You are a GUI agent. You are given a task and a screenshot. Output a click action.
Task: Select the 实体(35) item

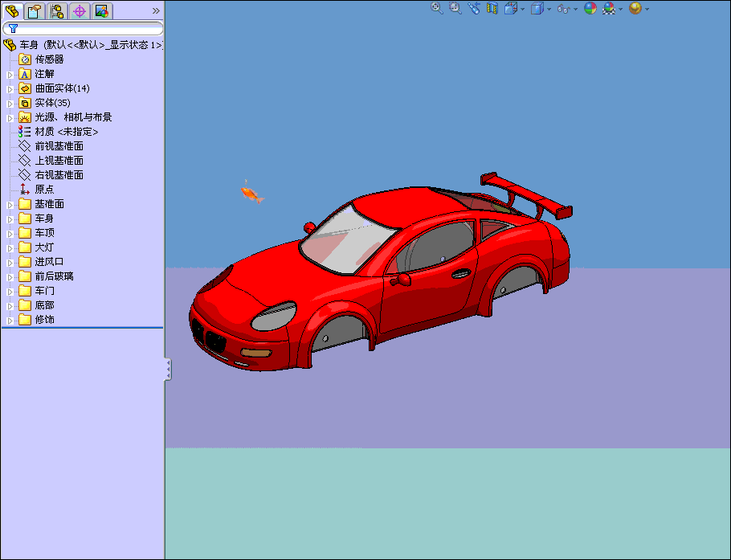(53, 103)
